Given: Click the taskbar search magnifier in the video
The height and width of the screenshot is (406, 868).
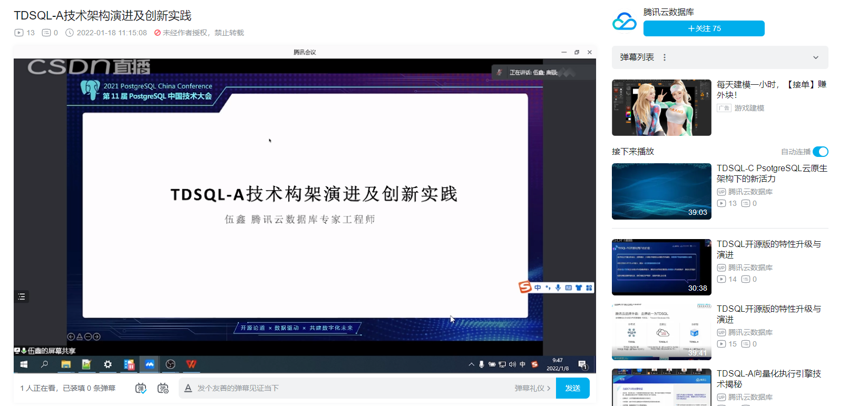Looking at the screenshot, I should (x=45, y=364).
